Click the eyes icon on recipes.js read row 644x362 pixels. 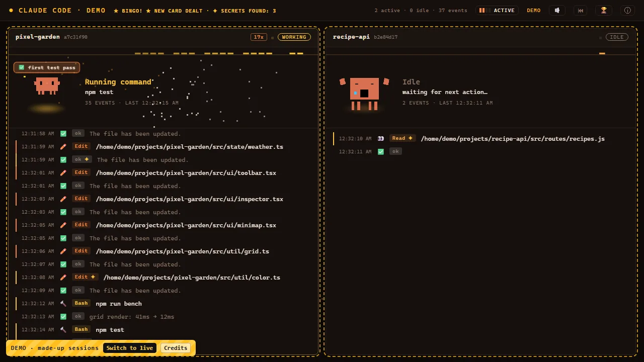[381, 138]
